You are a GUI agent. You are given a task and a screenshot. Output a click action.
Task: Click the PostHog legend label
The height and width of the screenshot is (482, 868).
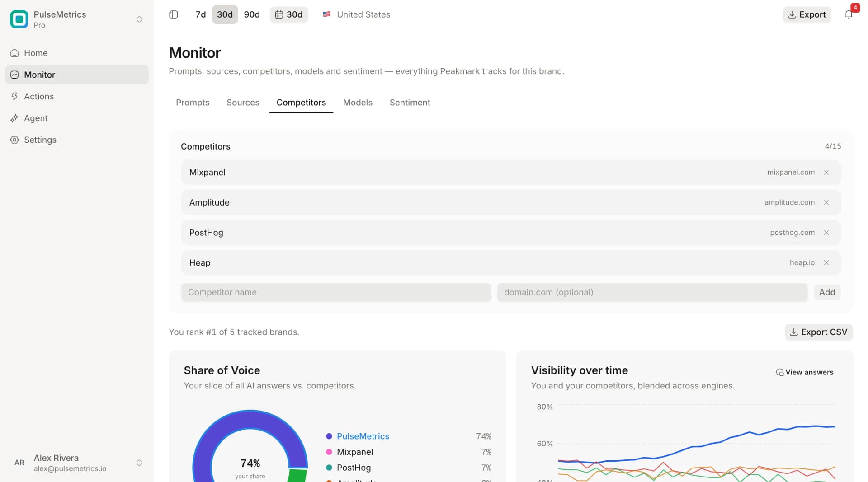tap(354, 468)
